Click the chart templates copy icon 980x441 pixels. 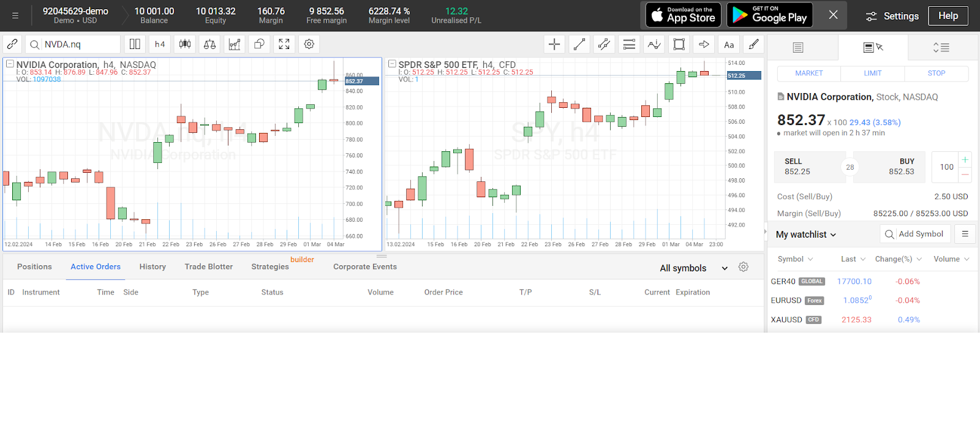coord(259,44)
